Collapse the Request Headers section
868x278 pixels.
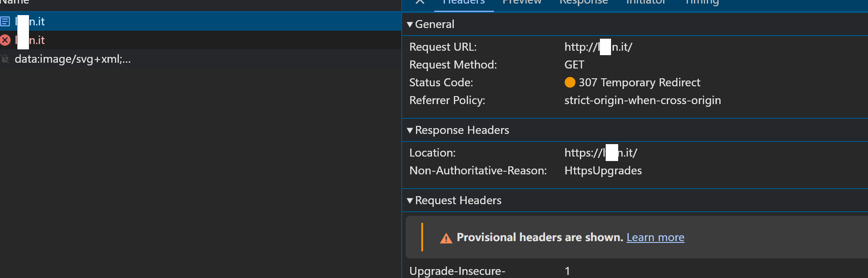coord(410,201)
